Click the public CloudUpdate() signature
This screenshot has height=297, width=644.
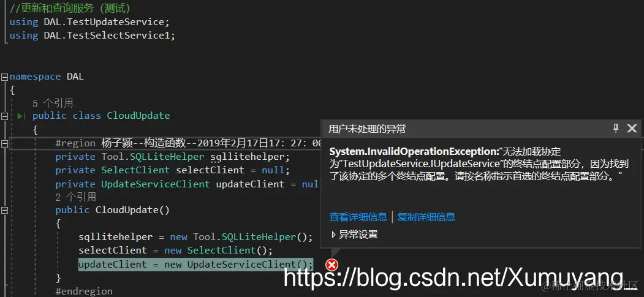tap(113, 210)
